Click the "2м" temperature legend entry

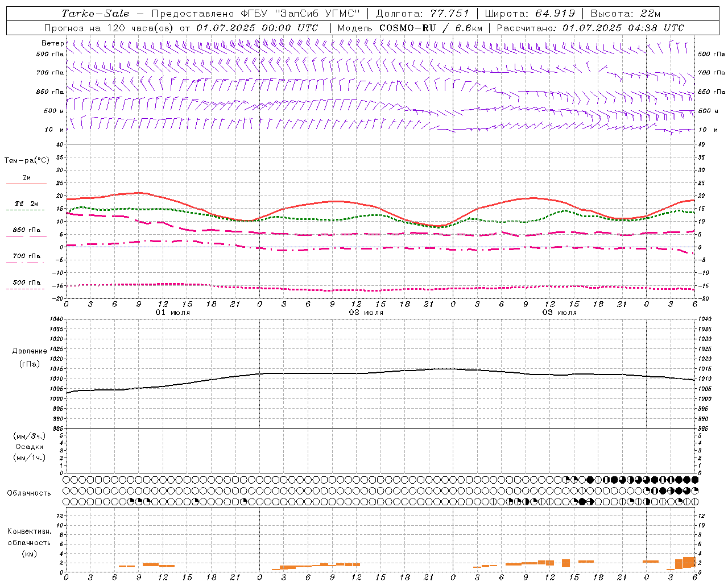(x=27, y=177)
